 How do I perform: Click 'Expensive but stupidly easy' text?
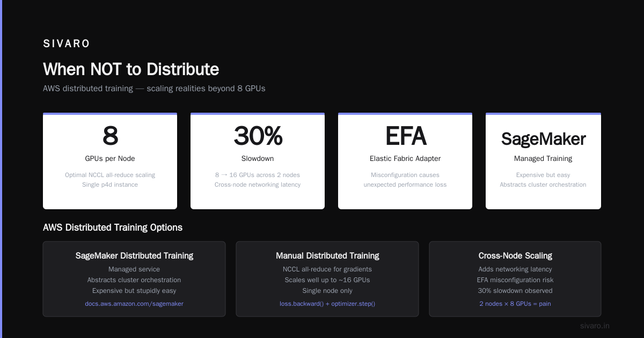134,291
